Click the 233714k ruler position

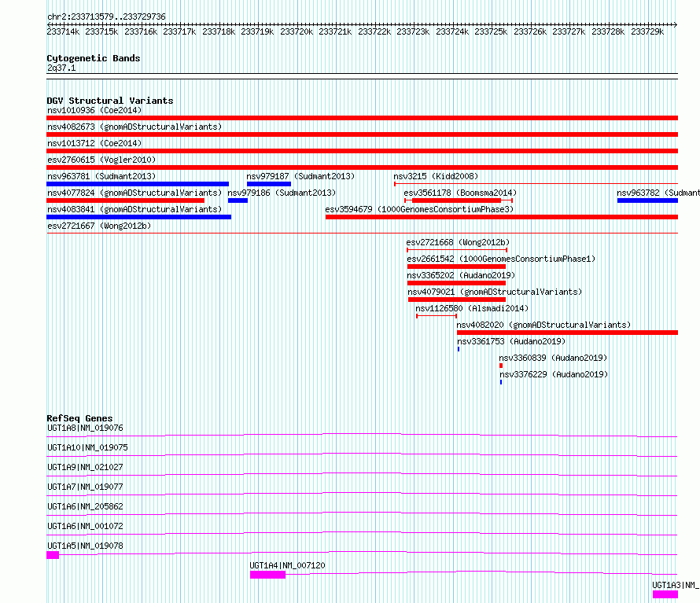[x=63, y=31]
